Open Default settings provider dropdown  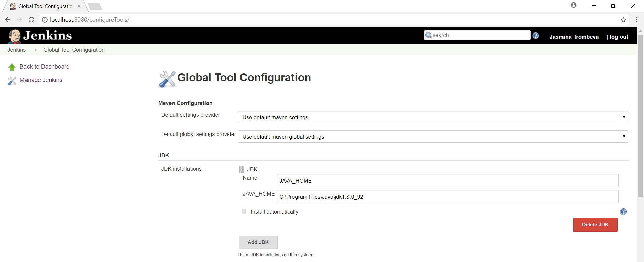coord(433,117)
